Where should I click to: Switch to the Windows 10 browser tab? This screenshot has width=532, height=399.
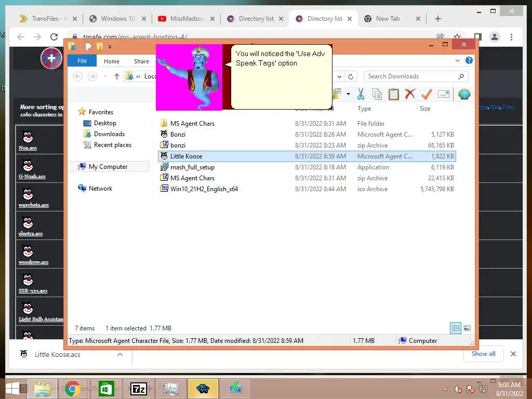pyautogui.click(x=117, y=19)
